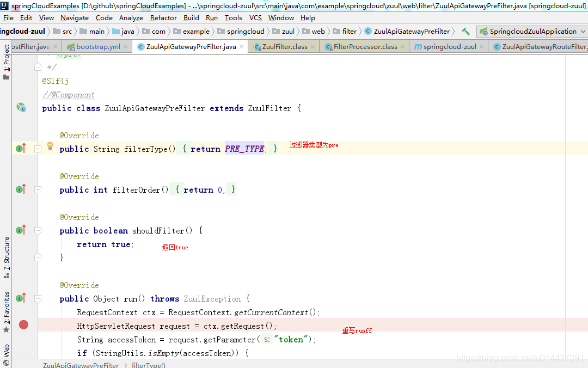
Task: Click the java breadcrumb folder
Action: [x=124, y=32]
